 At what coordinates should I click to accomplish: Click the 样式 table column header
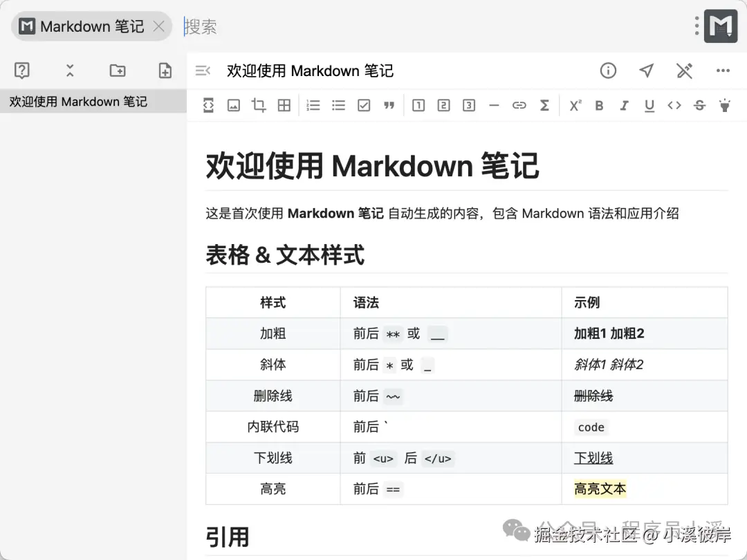click(273, 302)
